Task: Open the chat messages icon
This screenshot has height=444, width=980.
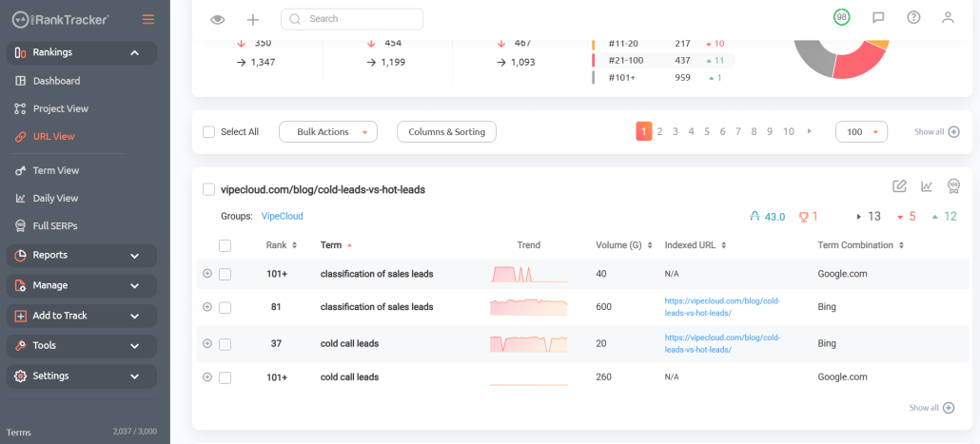Action: 878,17
